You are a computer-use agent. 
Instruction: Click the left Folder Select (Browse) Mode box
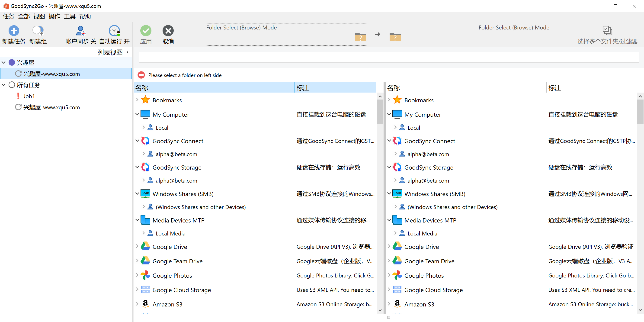(286, 35)
